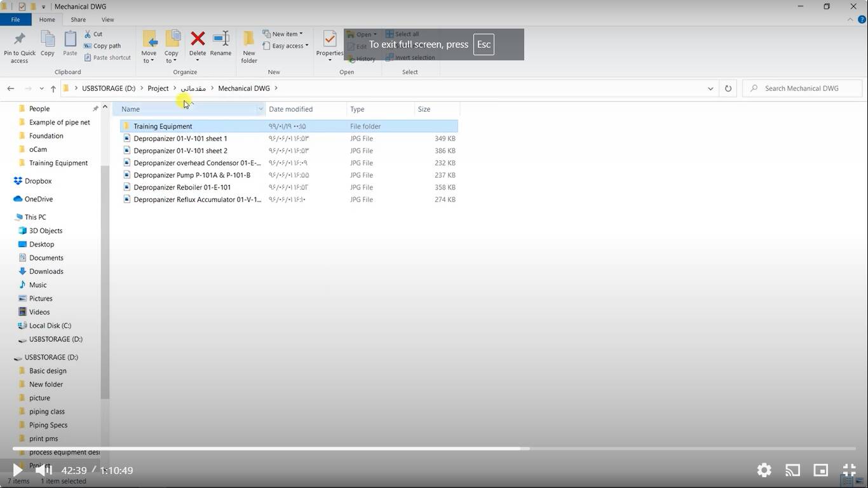Switch to the Share ribbon tab
868x488 pixels.
(x=78, y=20)
